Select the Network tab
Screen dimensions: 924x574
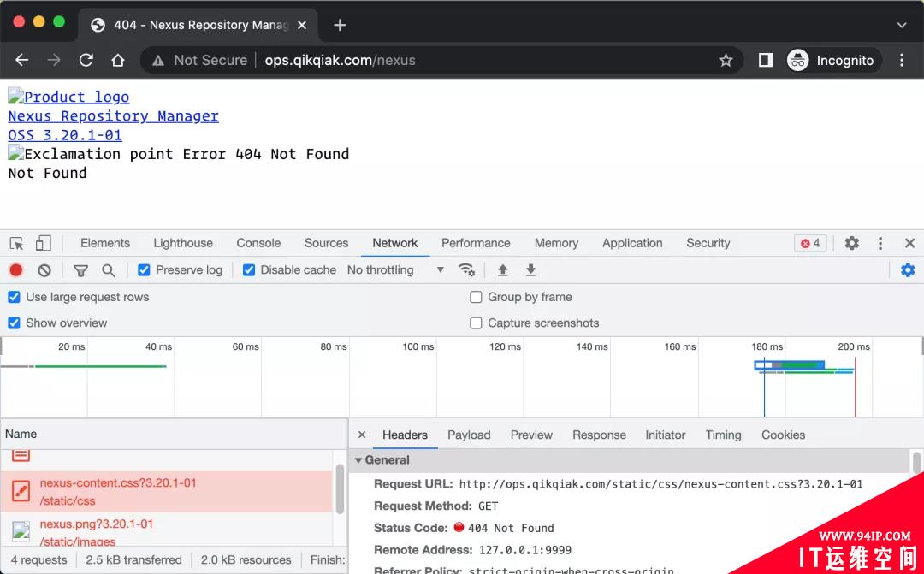point(394,243)
